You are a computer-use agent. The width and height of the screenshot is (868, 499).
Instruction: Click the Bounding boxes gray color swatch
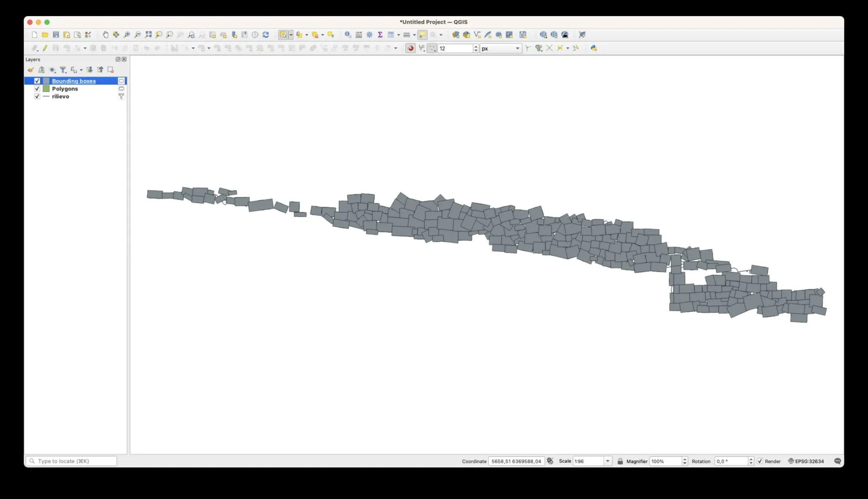[46, 81]
